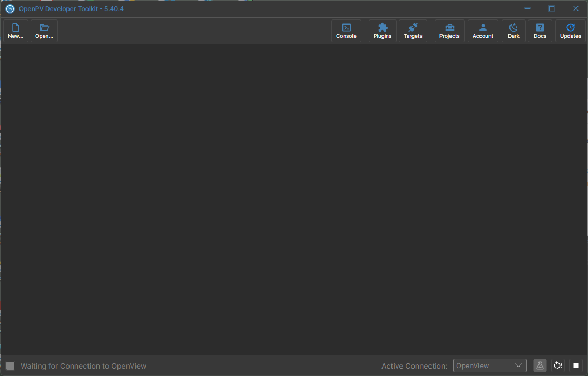Click the restart connection icon
This screenshot has height=376, width=588.
(558, 365)
